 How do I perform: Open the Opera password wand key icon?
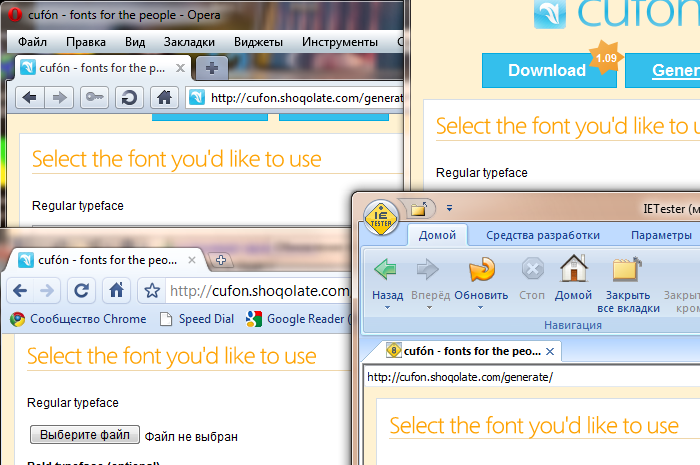pos(94,97)
